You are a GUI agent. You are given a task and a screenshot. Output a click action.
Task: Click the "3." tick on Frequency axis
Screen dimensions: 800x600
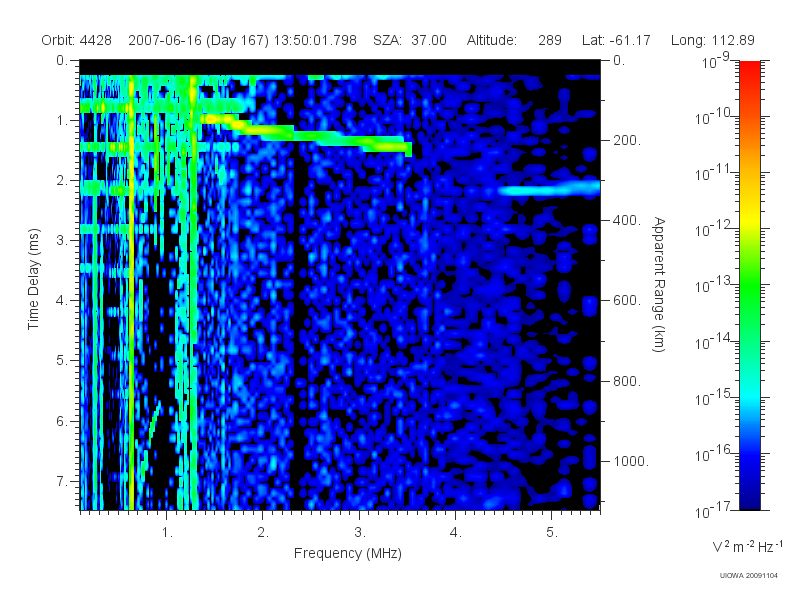coord(360,533)
